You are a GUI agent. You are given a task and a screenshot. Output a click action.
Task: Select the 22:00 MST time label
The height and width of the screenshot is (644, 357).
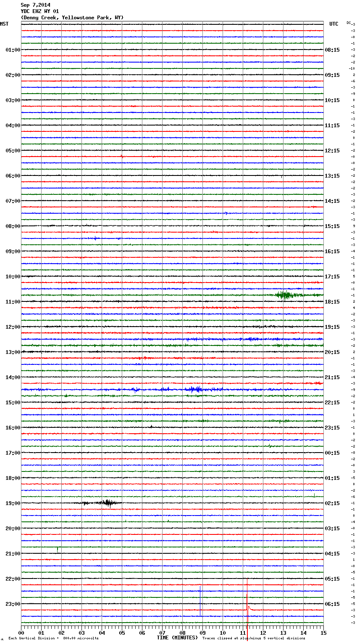[13, 579]
